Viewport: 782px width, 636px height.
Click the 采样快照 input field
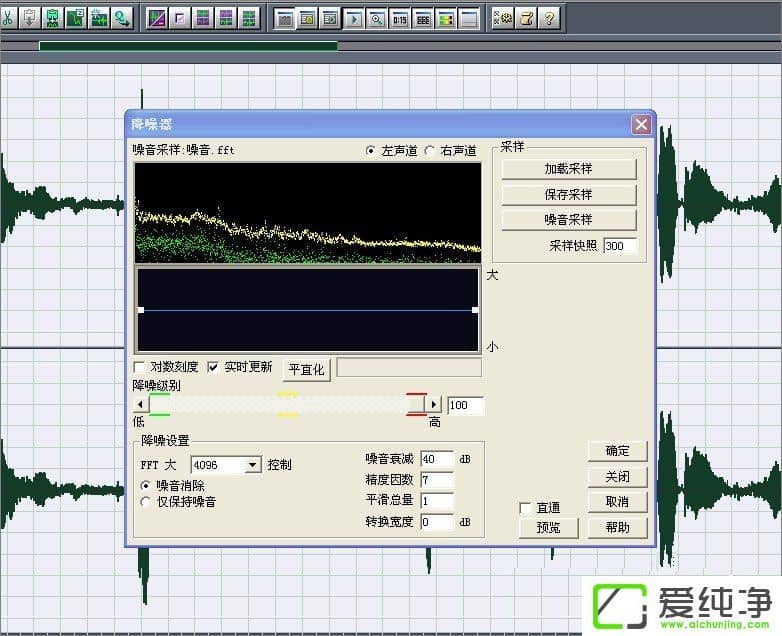[x=620, y=245]
